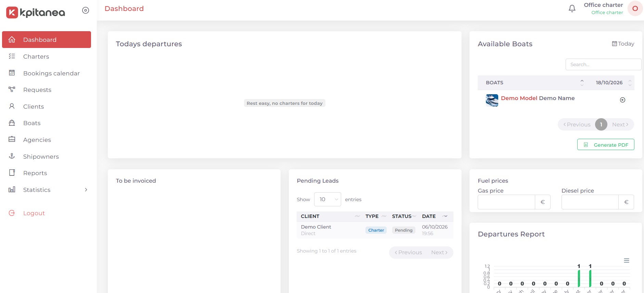Open the Office charter user avatar

click(x=635, y=9)
